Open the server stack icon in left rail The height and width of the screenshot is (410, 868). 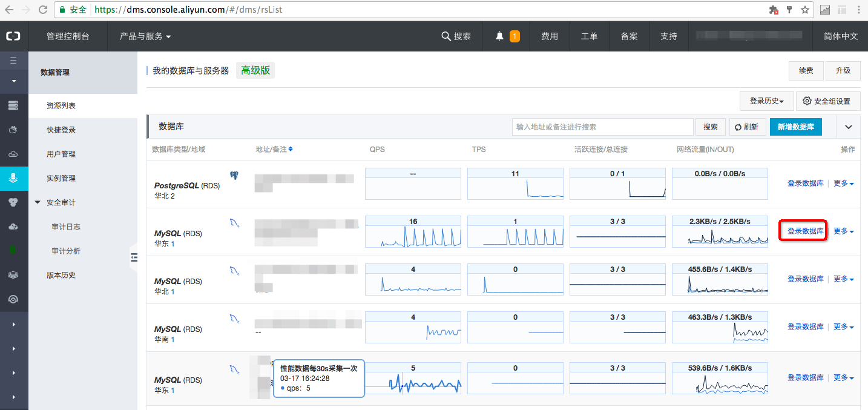13,105
